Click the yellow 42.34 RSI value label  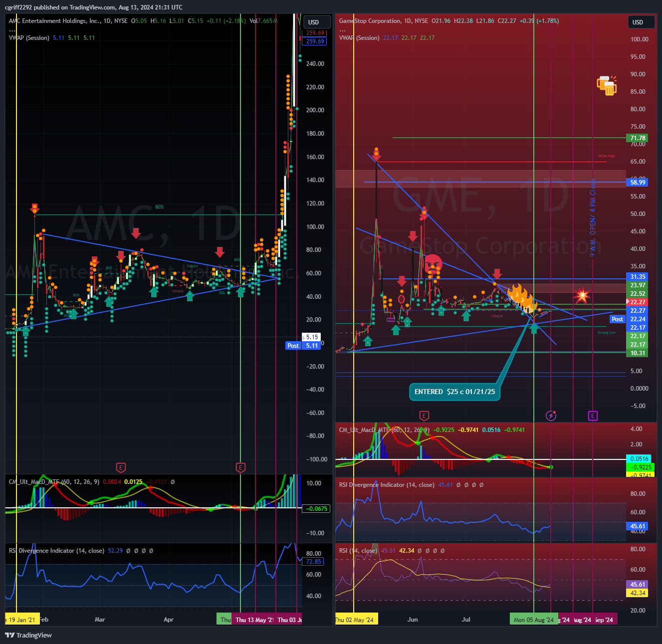tap(638, 593)
